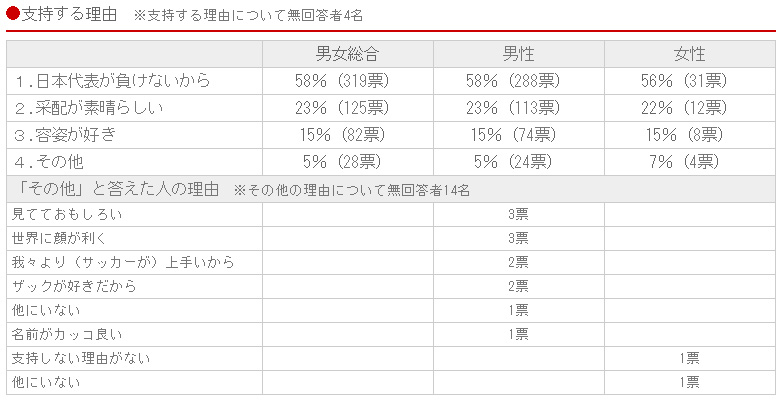Viewport: 780px width, 400px height.
Task: Click the 世界に顔が利く row label
Action: pyautogui.click(x=59, y=239)
